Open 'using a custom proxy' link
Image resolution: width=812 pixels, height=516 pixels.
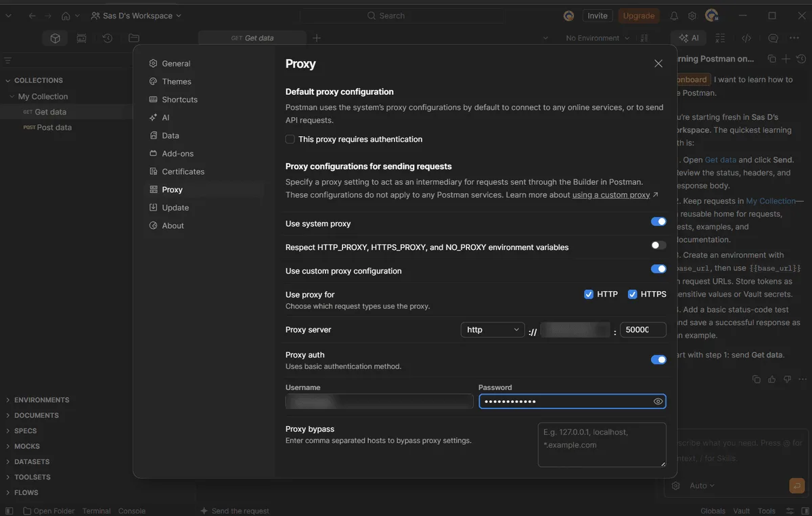611,195
